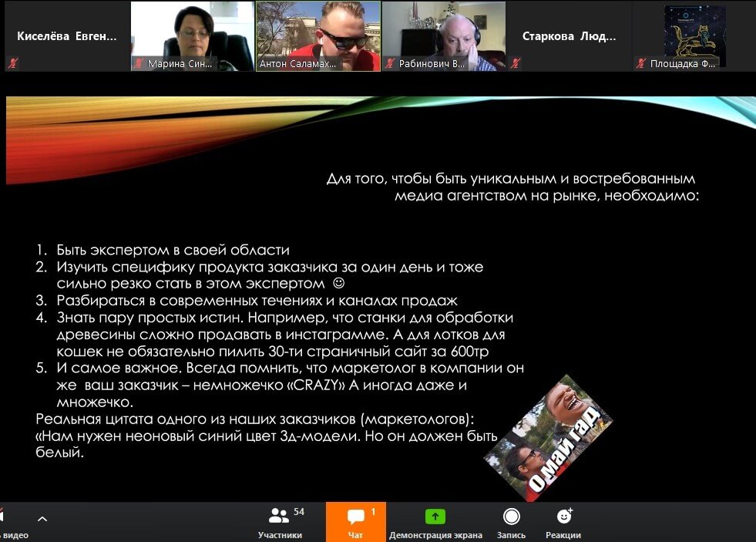Image resolution: width=756 pixels, height=542 pixels.
Task: Toggle the video camera button
Action: point(8,522)
